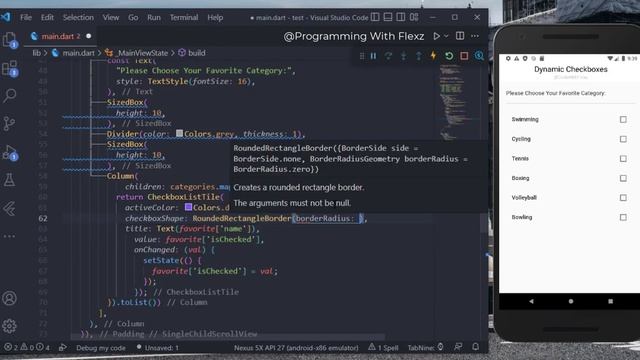Grab the debug toolbar drag handle

[362, 56]
